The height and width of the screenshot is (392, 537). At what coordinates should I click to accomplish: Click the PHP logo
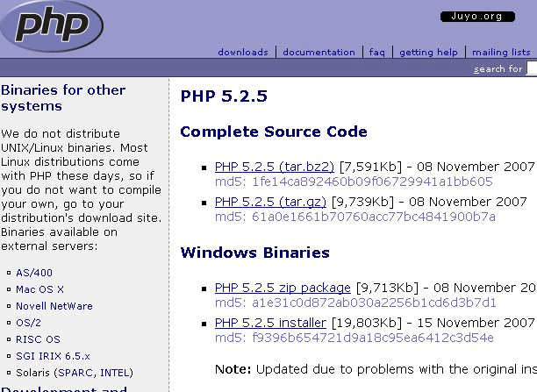(52, 25)
